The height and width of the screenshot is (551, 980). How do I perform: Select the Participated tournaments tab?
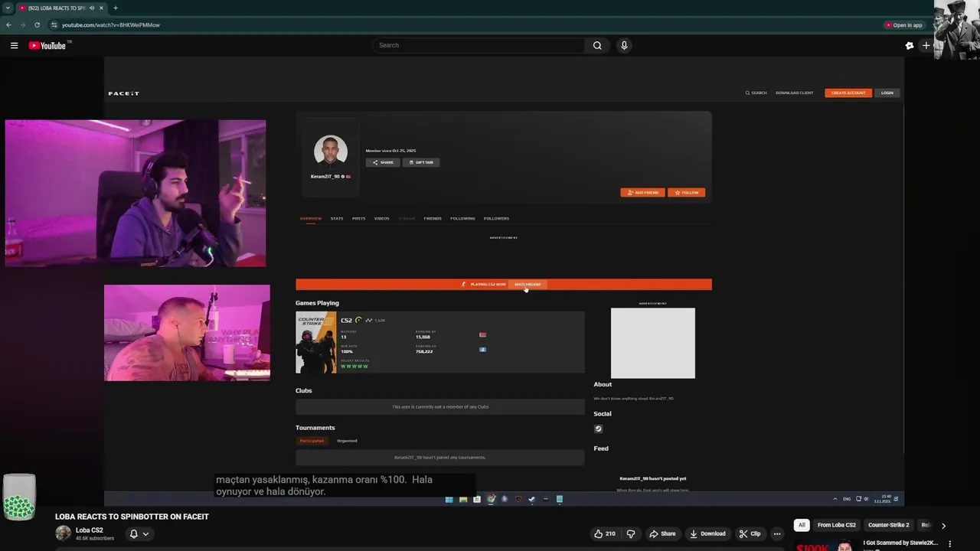pos(312,441)
